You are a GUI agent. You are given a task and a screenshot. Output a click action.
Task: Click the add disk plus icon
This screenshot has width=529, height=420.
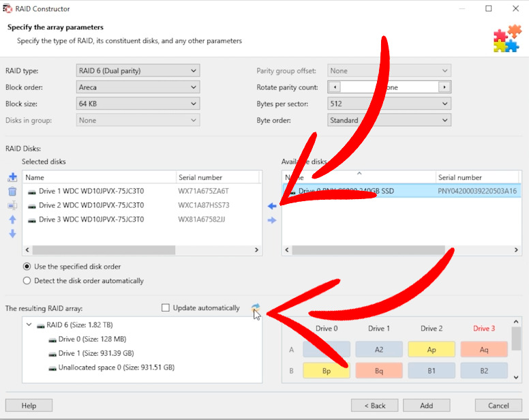click(x=12, y=177)
